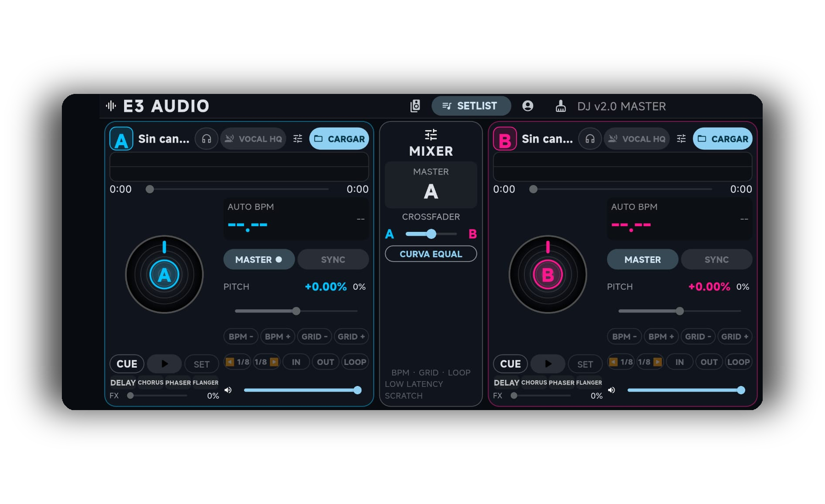Viewport: 825px width, 504px height.
Task: Open the music library icon in header
Action: click(415, 106)
